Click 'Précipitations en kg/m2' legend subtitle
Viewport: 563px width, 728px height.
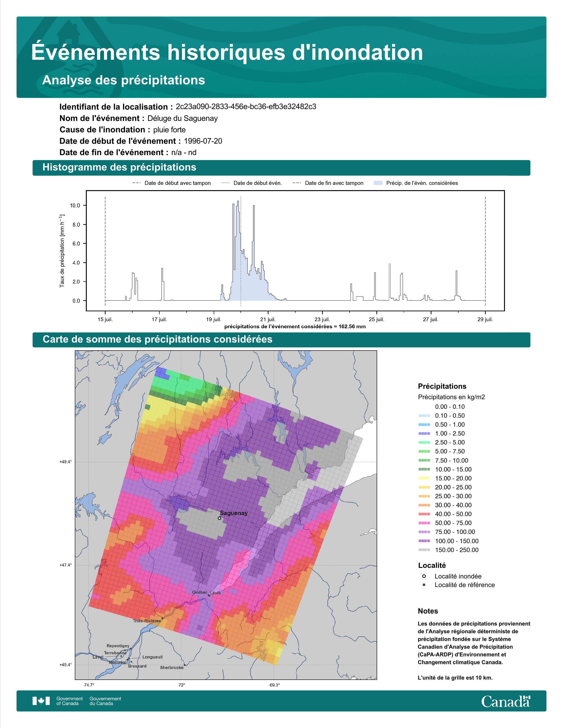[x=451, y=397]
